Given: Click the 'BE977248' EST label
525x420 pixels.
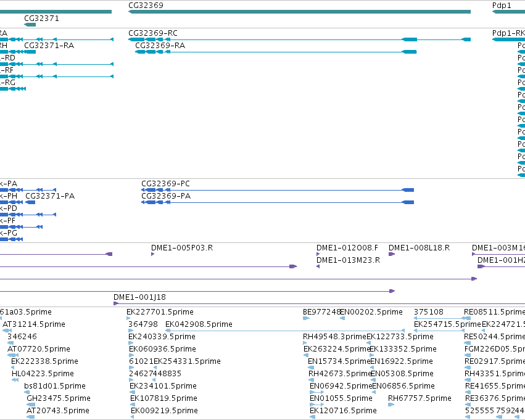Looking at the screenshot, I should 322,312.
